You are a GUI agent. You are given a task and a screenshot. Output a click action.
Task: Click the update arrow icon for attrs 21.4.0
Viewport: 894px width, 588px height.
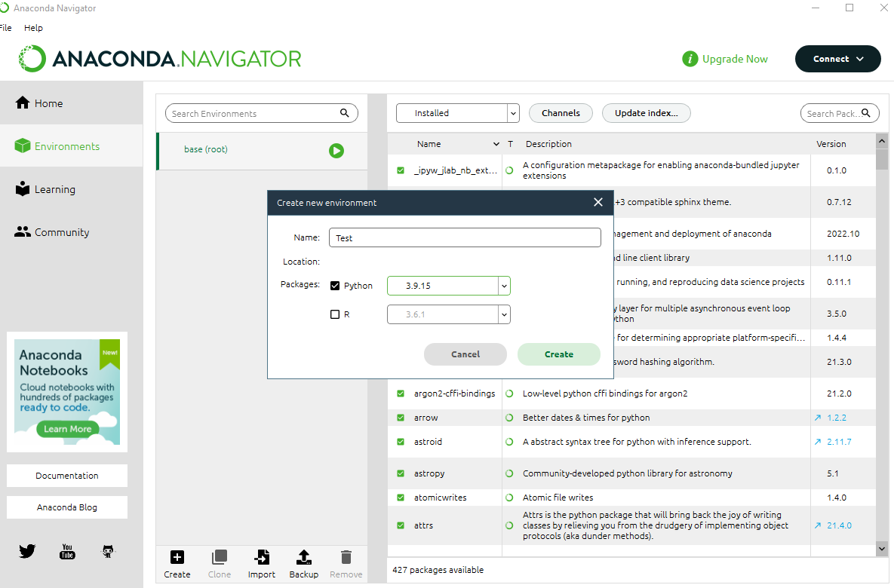pyautogui.click(x=818, y=525)
